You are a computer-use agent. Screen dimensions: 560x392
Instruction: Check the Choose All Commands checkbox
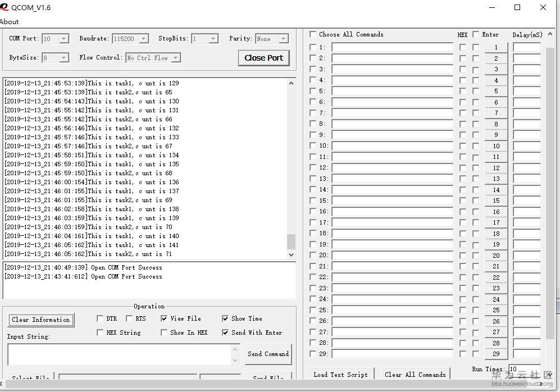tap(313, 34)
